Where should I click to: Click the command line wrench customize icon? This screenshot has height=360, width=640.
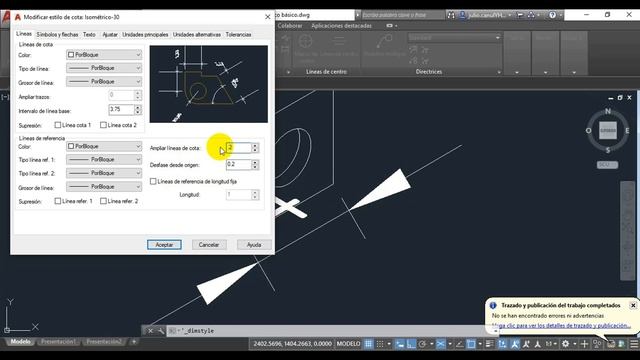tap(161, 331)
